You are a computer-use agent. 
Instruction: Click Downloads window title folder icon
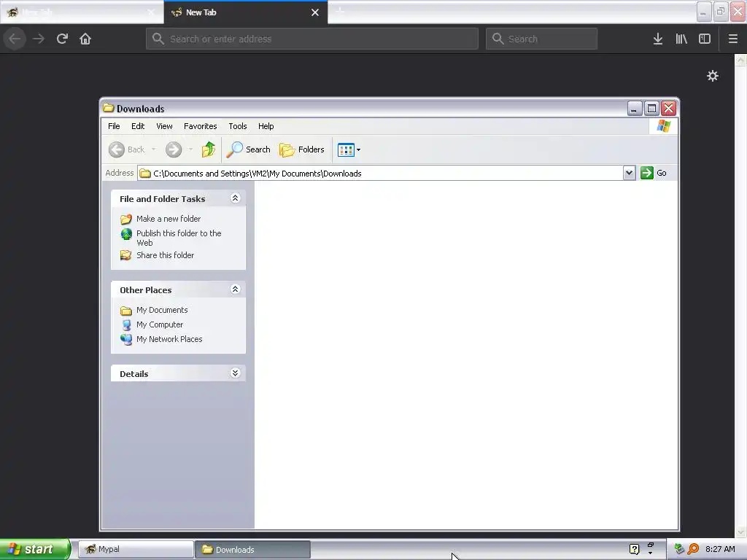click(x=109, y=108)
